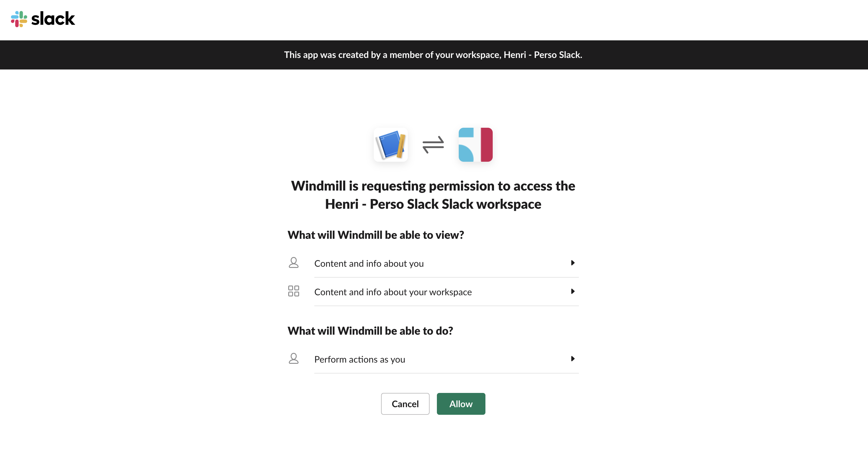Select the Perform actions as you row

[360, 359]
